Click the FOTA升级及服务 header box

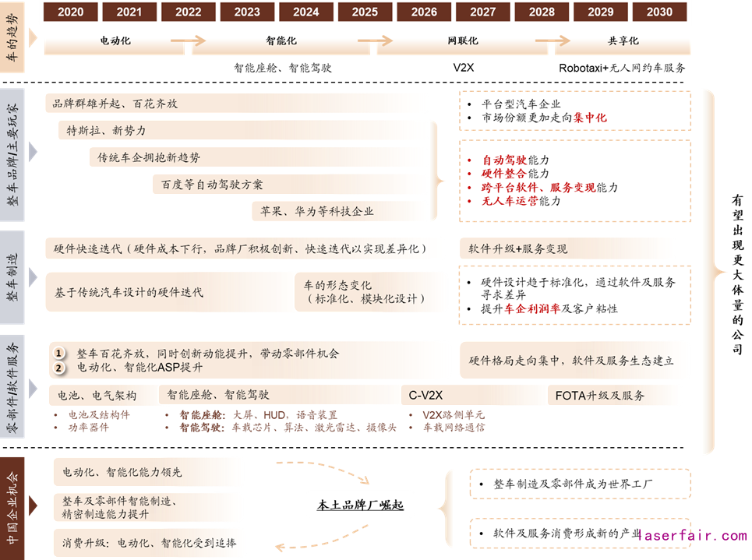coord(600,395)
